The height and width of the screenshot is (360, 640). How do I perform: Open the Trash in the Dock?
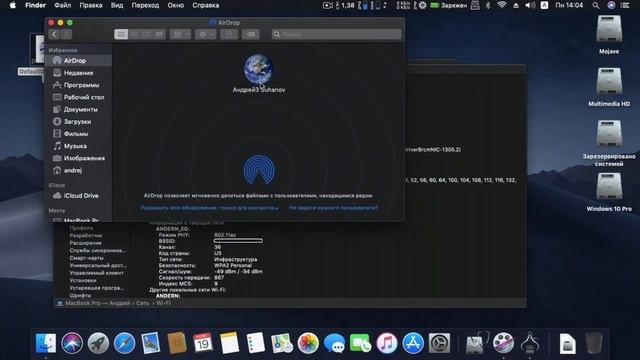click(594, 343)
